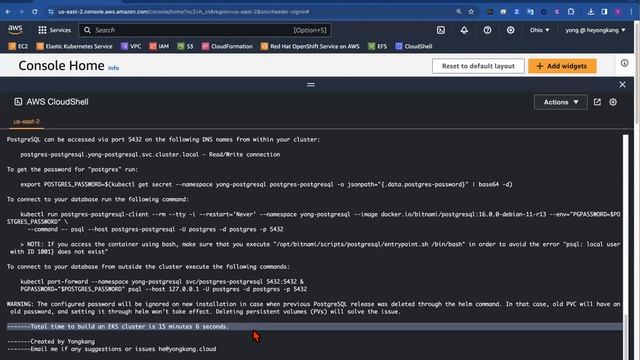Viewport: 640px width, 360px height.
Task: Expand the CloudShell Actions dropdown
Action: point(561,102)
